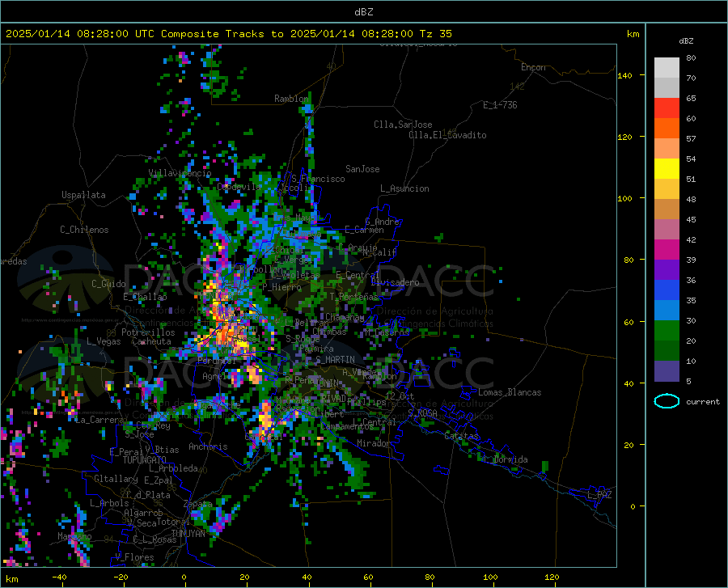
Task: Click the 'E_1-736' map label
Action: tap(500, 105)
